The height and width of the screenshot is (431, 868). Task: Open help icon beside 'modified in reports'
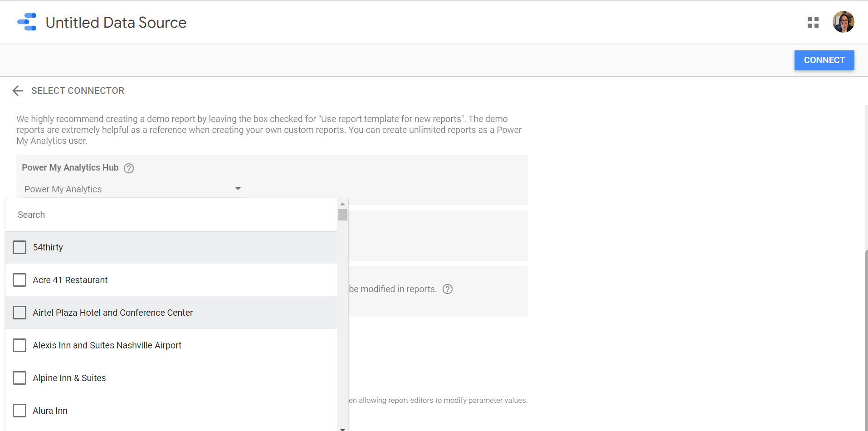click(x=448, y=289)
